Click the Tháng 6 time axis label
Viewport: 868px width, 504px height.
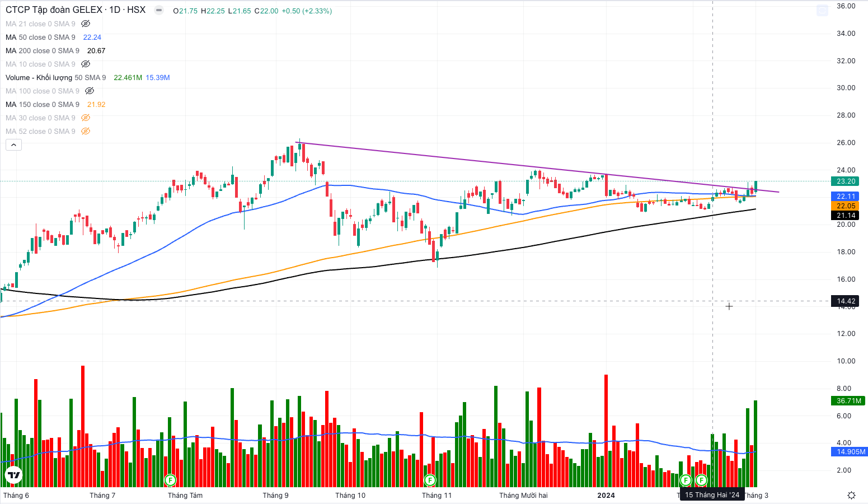click(16, 495)
